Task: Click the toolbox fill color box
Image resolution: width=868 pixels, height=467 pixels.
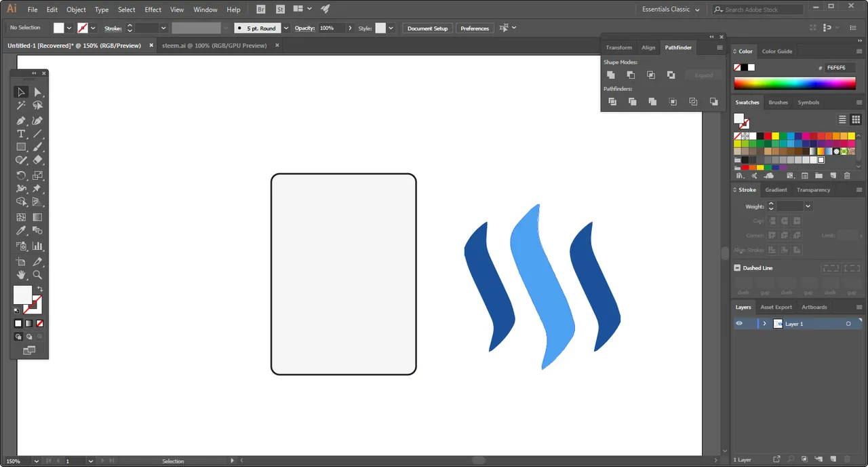Action: (x=22, y=295)
